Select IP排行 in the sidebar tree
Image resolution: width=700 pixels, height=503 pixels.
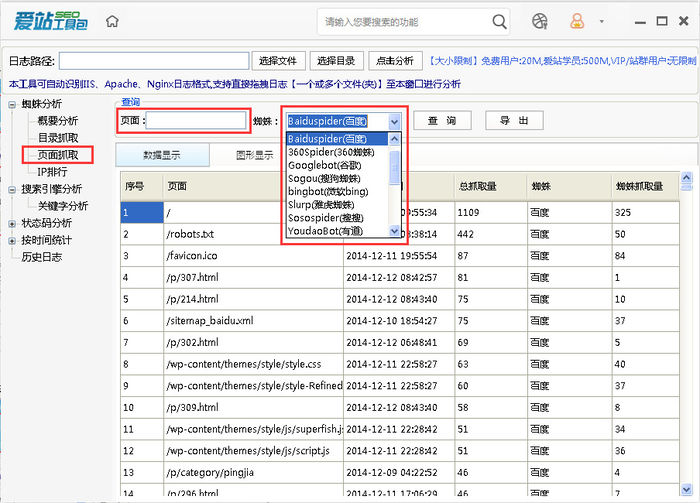click(x=52, y=172)
